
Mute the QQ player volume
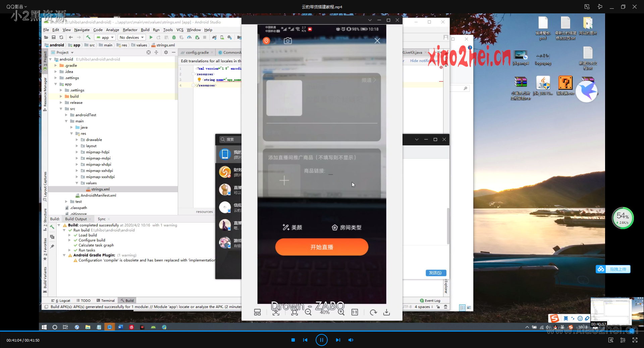point(351,340)
